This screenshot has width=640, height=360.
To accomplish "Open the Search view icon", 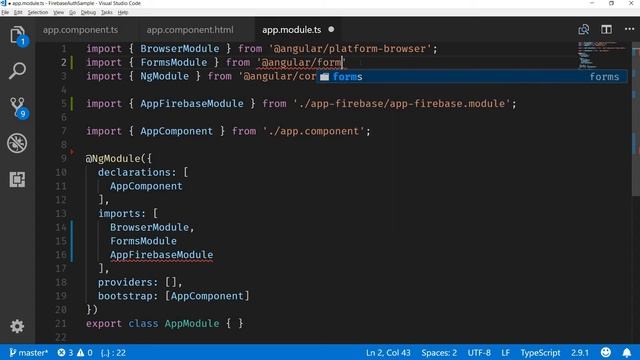I will pyautogui.click(x=17, y=71).
